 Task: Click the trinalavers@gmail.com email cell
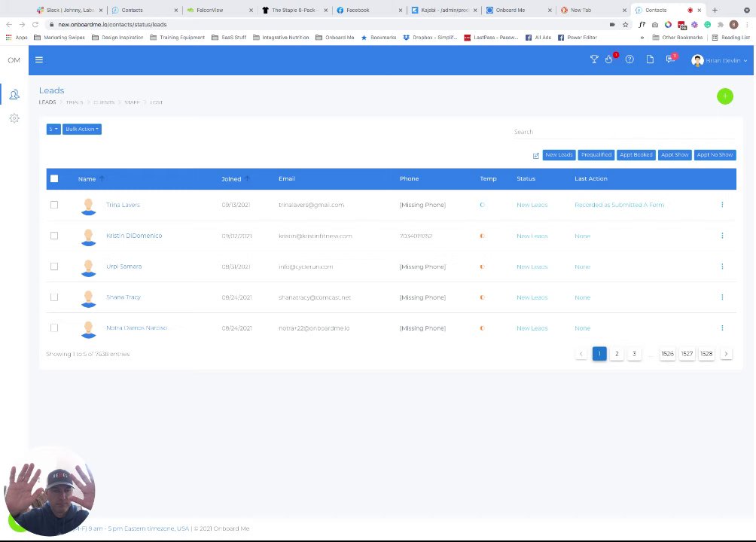(x=312, y=205)
